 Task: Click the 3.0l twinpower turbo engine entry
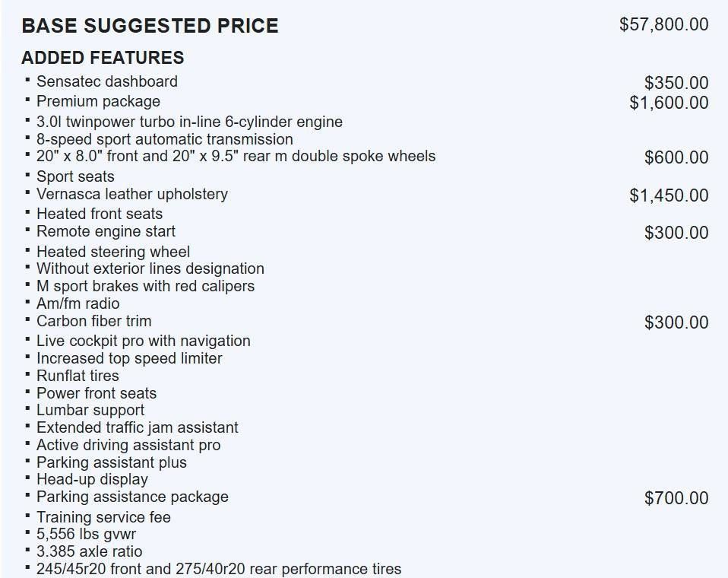coord(189,122)
